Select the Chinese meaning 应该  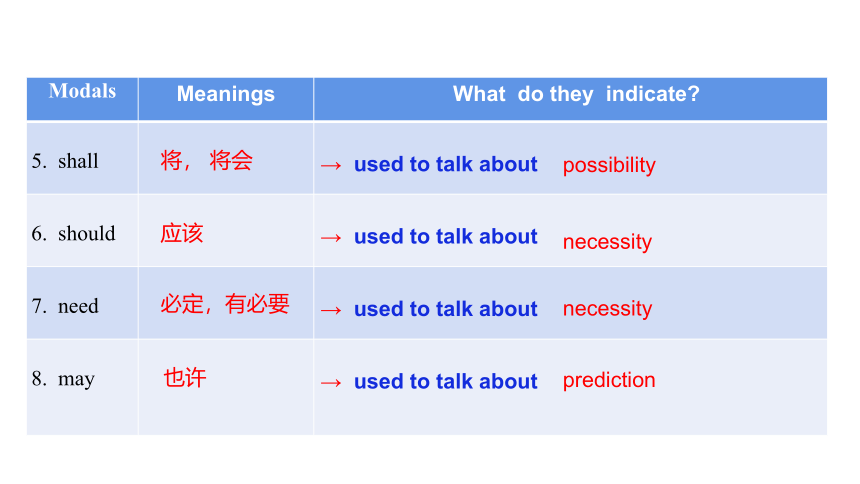tap(182, 233)
